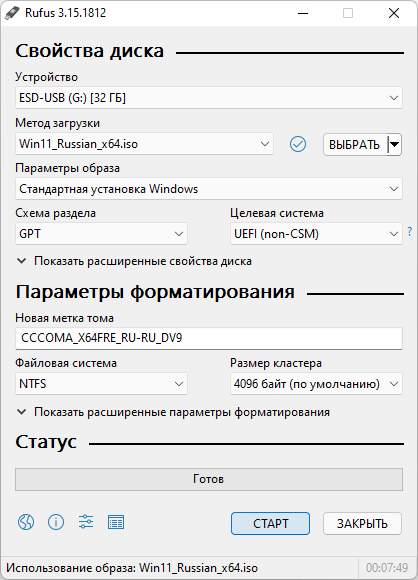Open the Файловая система NTFS dropdown
This screenshot has height=580, width=418.
(x=101, y=384)
